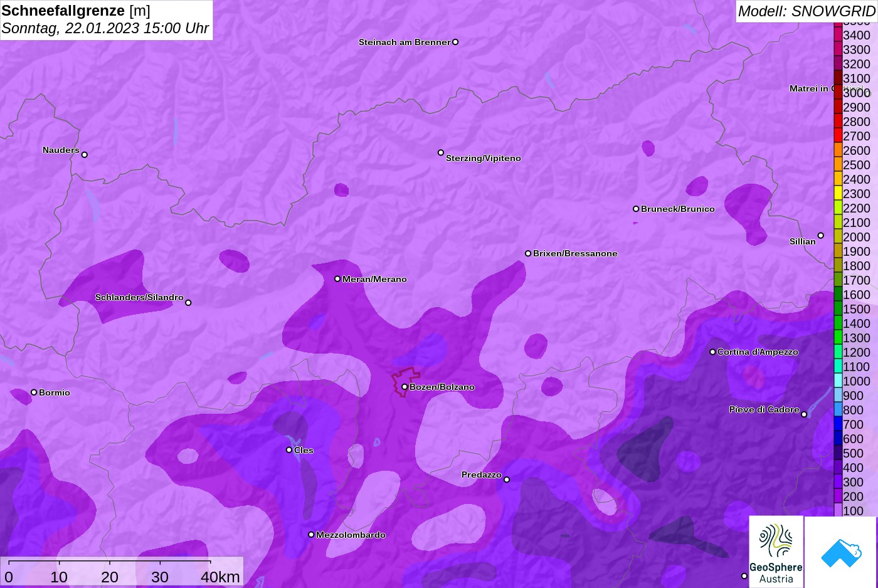Pick the light purple 100 legend swatch
The image size is (878, 588).
click(838, 510)
